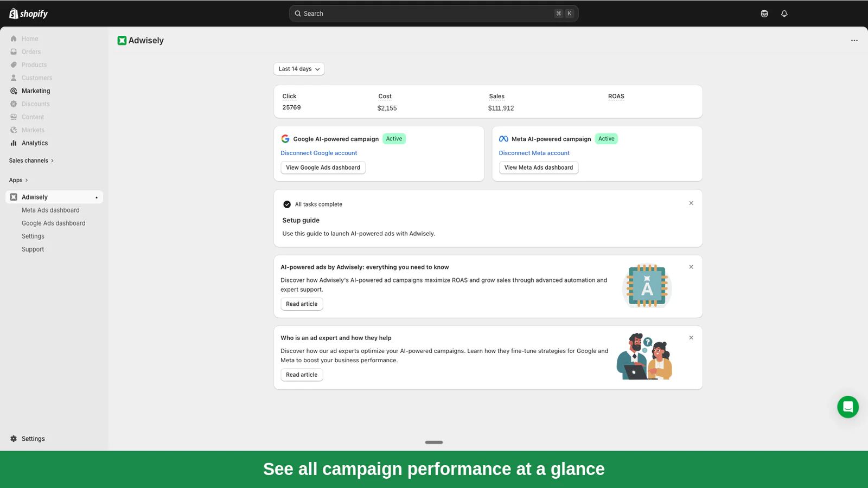Click the Home icon in sidebar
The height and width of the screenshot is (488, 868).
pos(14,38)
